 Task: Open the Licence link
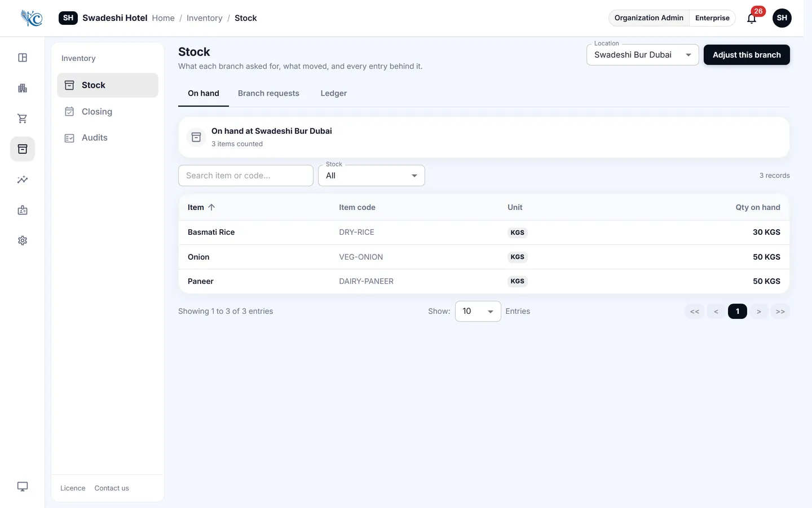tap(73, 488)
